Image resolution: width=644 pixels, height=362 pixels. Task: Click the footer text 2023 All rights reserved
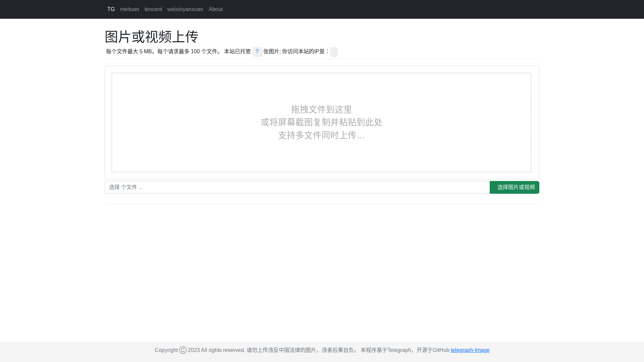coord(216,350)
